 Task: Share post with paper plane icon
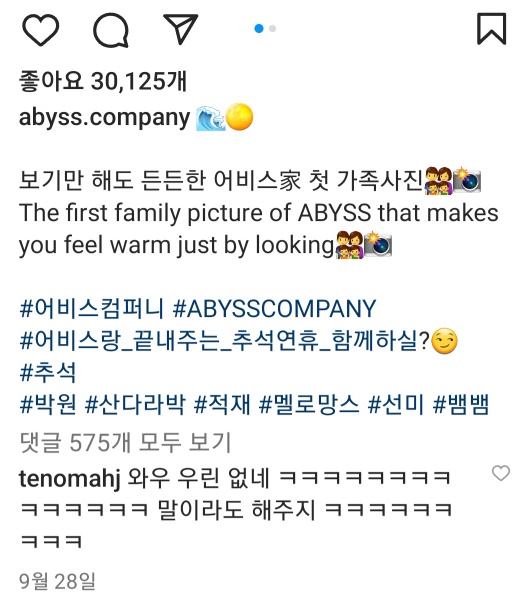(x=181, y=29)
